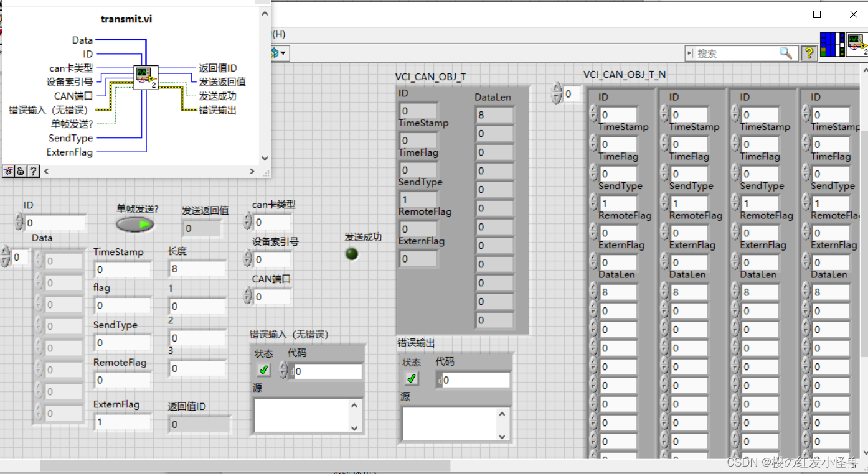Click the VI icon at toolbar's right end
The image size is (868, 474).
click(x=857, y=45)
